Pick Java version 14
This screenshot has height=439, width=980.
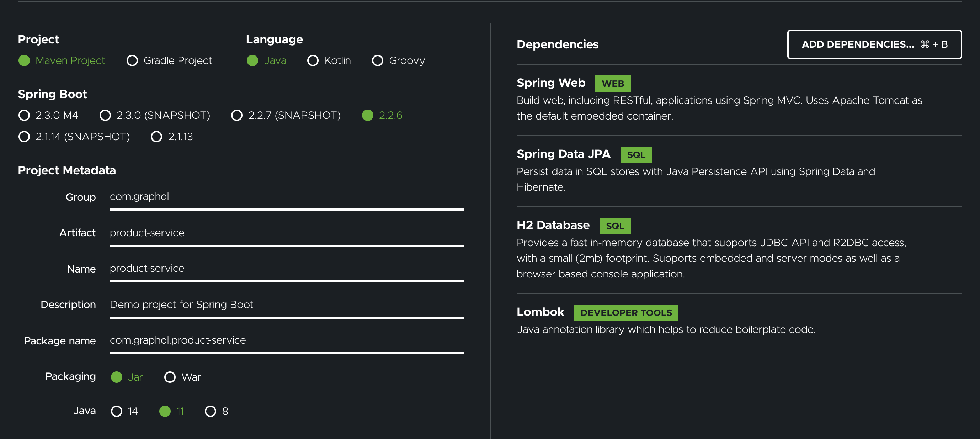124,411
